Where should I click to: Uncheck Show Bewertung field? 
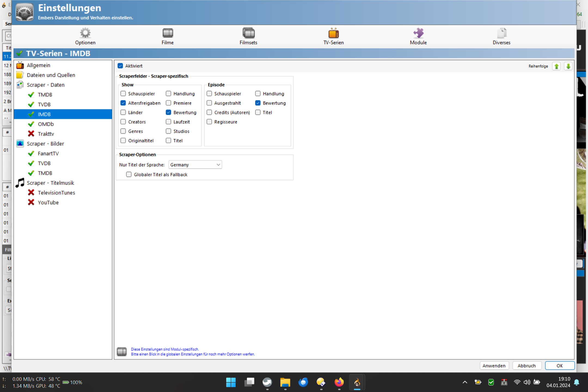169,112
